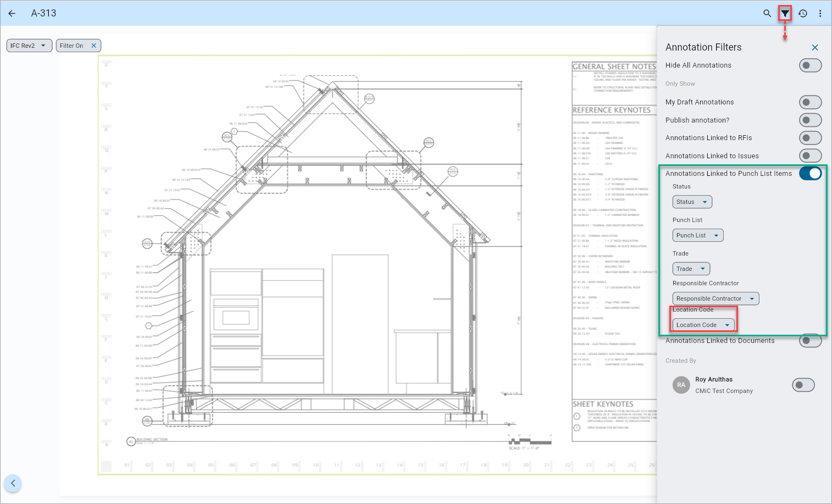Screen dimensions: 832x504
Task: Open the Responsible Contractor dropdown
Action: (x=715, y=298)
